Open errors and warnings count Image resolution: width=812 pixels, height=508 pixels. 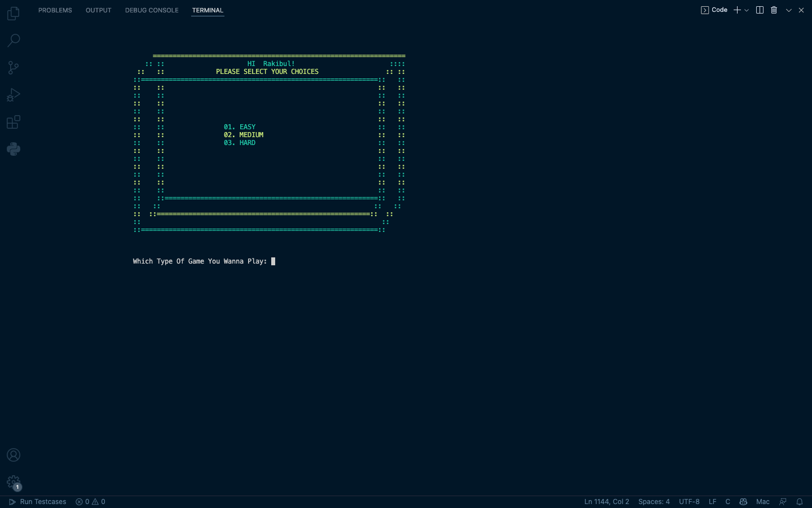(x=90, y=502)
